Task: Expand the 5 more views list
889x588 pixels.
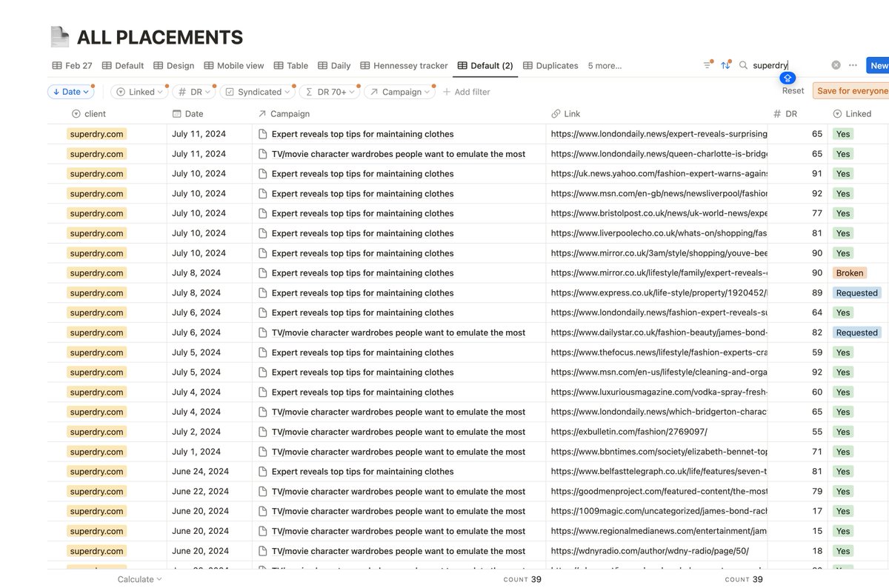Action: [x=605, y=65]
